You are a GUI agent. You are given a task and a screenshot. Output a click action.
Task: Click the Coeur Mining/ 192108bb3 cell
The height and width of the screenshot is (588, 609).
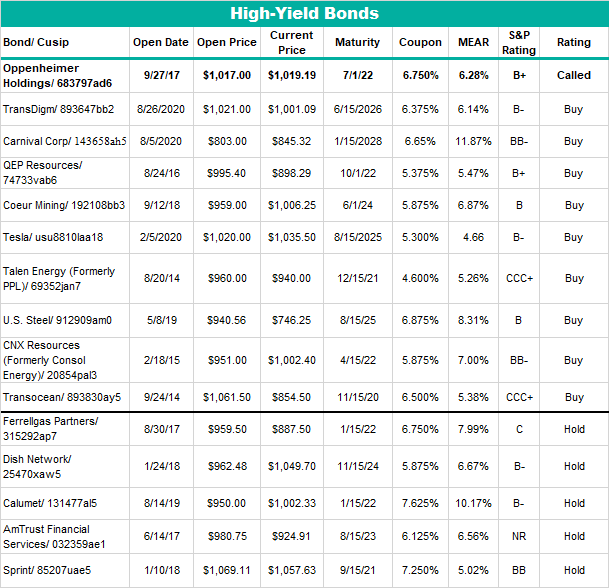(x=64, y=205)
